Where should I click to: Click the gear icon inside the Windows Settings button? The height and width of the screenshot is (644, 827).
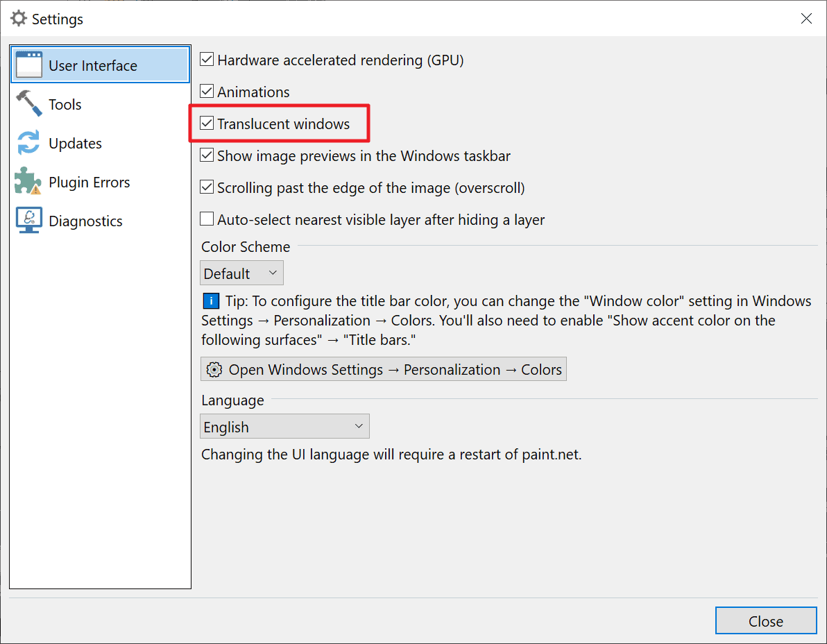click(x=214, y=369)
